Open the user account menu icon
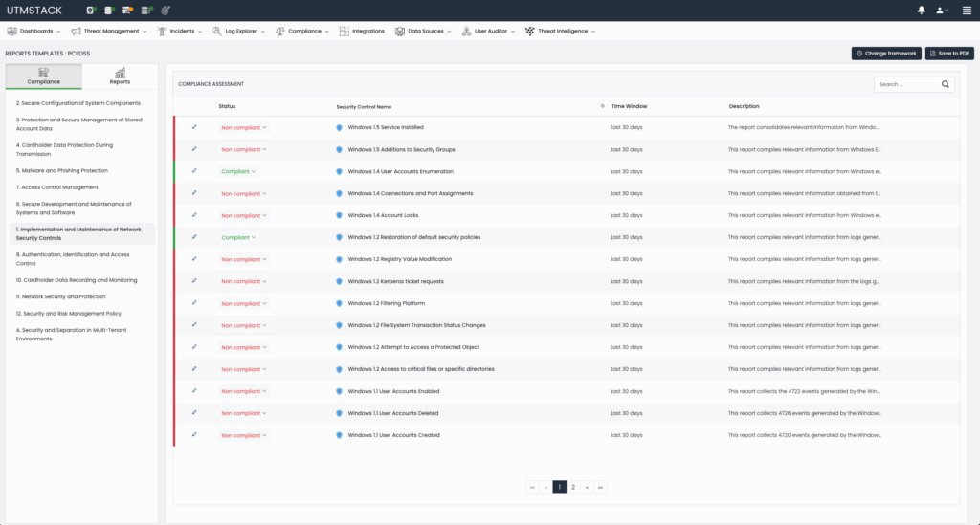 coord(943,11)
